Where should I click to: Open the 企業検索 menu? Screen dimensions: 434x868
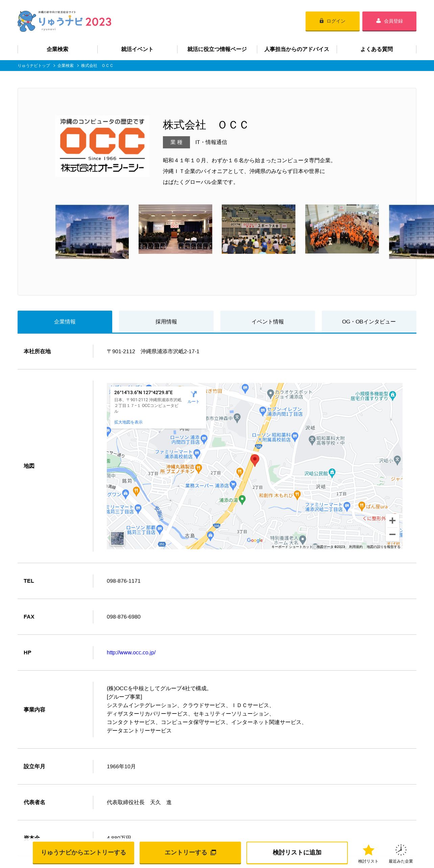(57, 49)
